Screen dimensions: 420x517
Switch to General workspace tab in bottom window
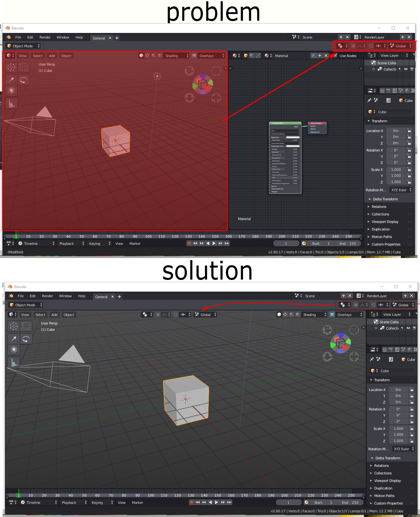coord(101,297)
